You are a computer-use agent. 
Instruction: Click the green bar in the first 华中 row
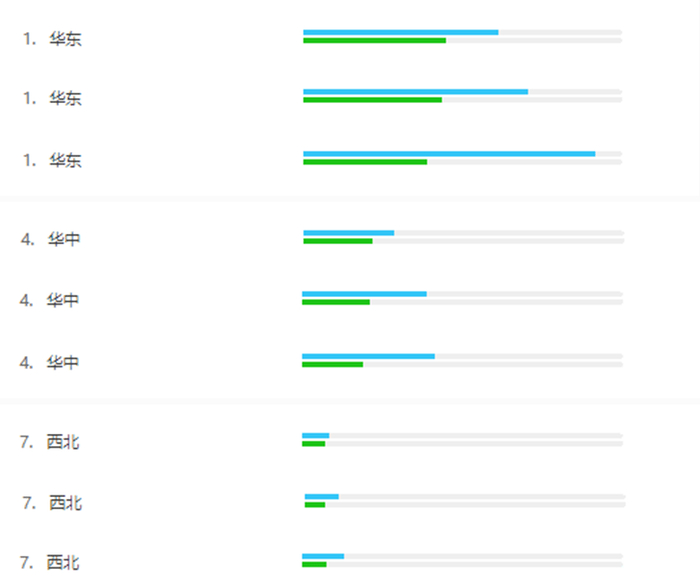(x=337, y=241)
